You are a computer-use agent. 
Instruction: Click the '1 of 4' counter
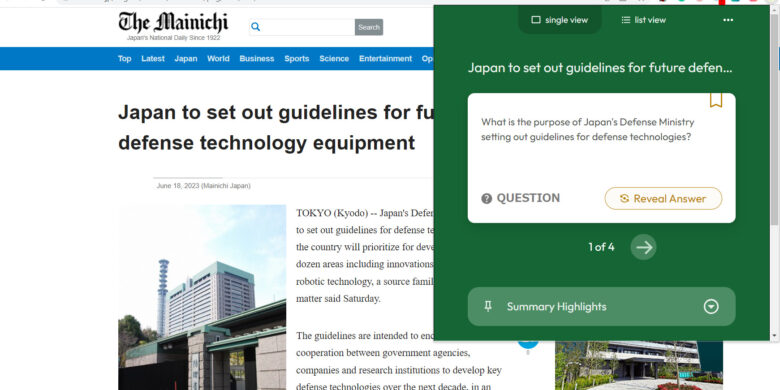coord(601,247)
